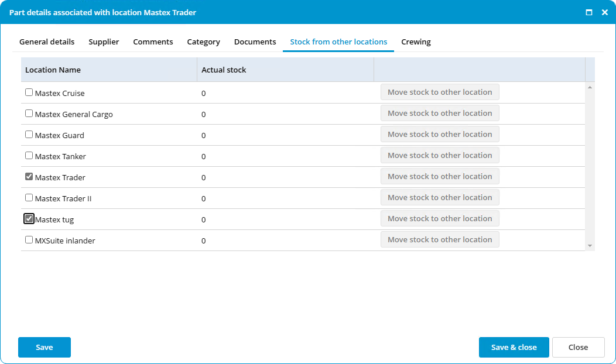Click Save & close
The image size is (616, 364).
514,347
